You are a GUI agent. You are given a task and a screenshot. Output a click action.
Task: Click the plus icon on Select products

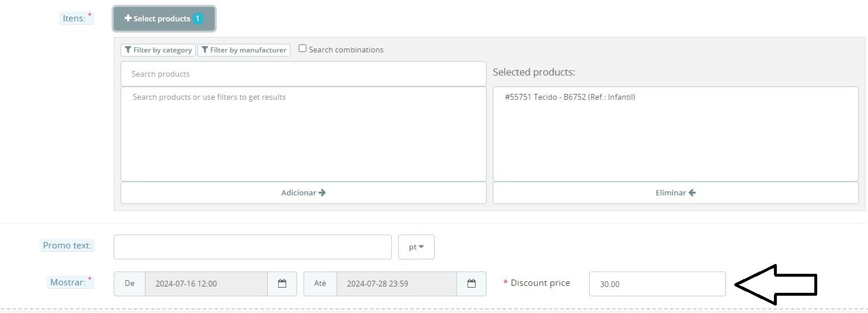click(x=128, y=18)
